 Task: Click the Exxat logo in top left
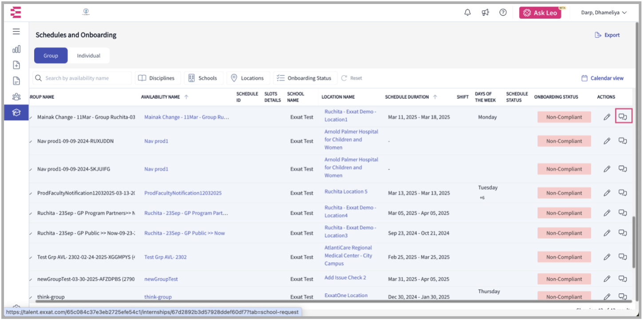(16, 12)
